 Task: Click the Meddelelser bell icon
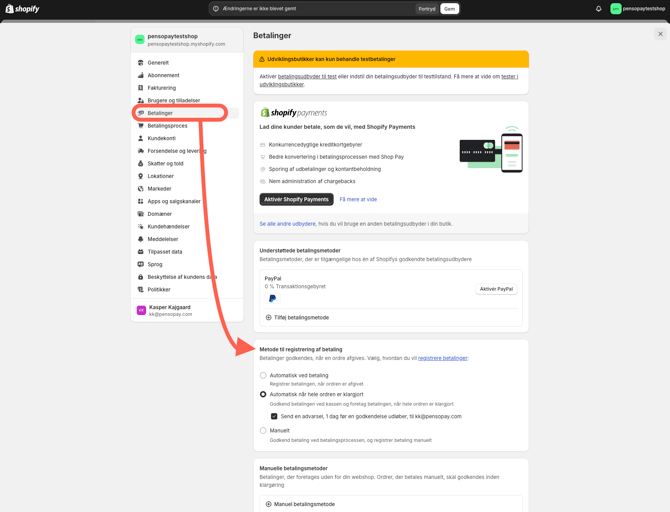141,239
